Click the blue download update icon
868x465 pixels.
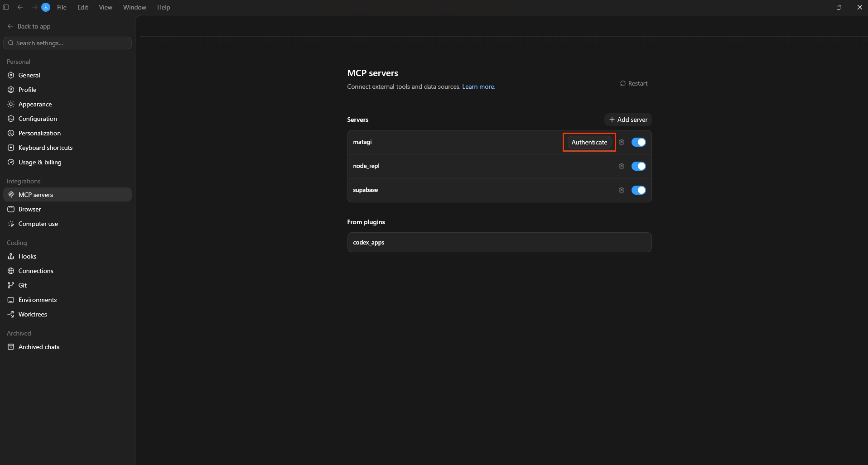(46, 7)
